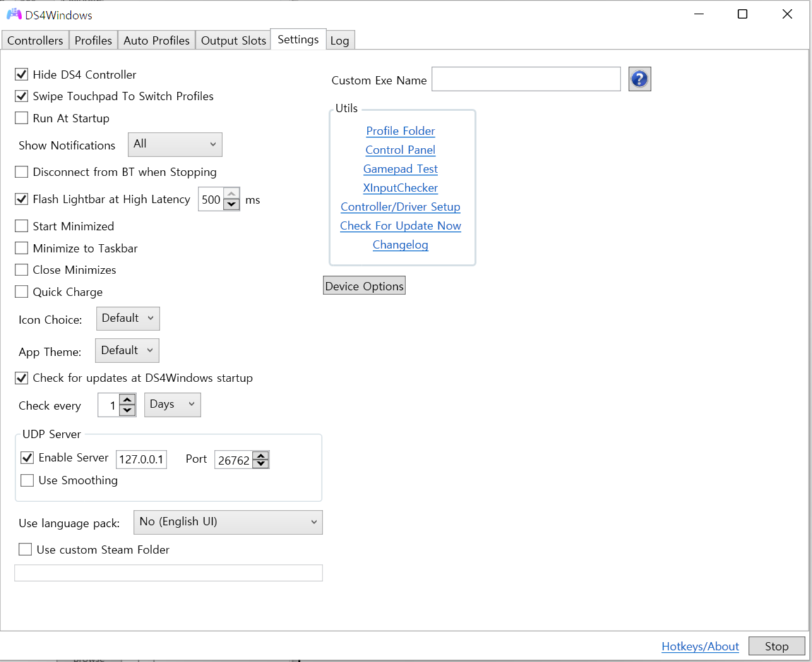
Task: Decrease Check every interval number
Action: click(x=128, y=410)
